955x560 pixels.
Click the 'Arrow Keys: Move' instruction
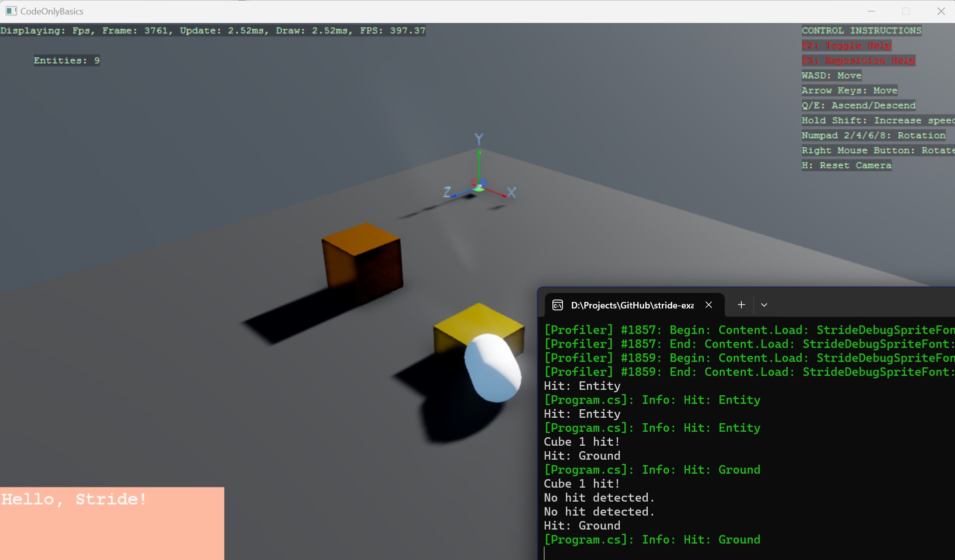click(x=850, y=90)
